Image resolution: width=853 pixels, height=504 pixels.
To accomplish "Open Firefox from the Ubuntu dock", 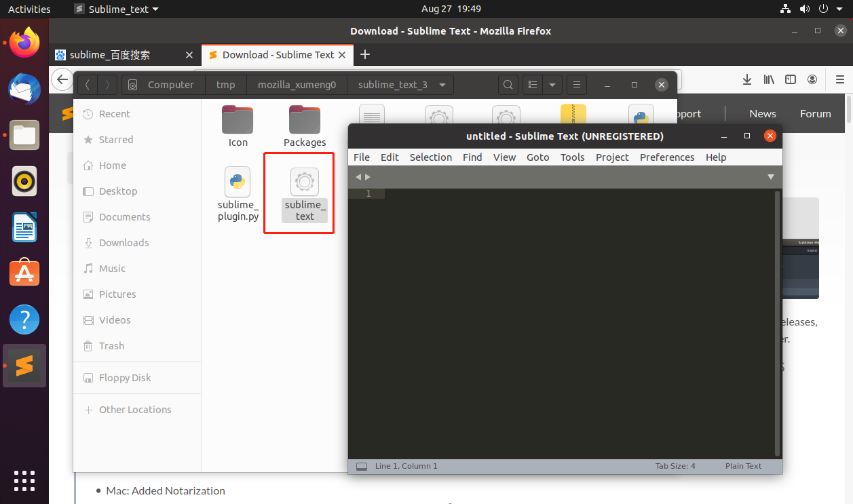I will pos(24,43).
